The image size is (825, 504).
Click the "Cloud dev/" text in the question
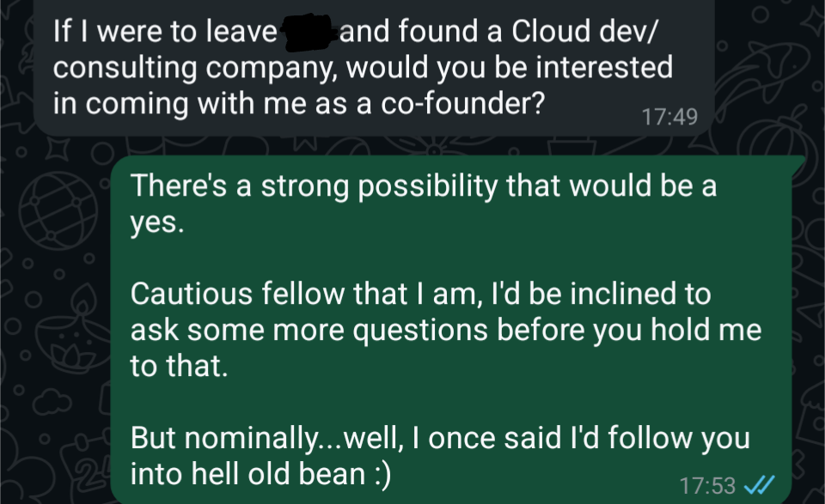[x=584, y=33]
